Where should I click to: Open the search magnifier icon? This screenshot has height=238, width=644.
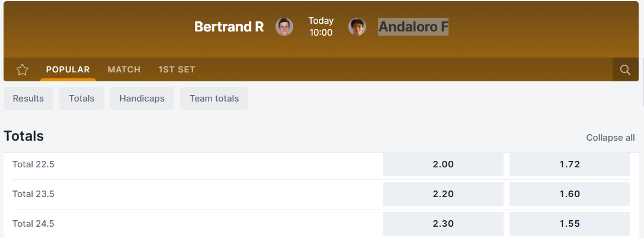[625, 70]
